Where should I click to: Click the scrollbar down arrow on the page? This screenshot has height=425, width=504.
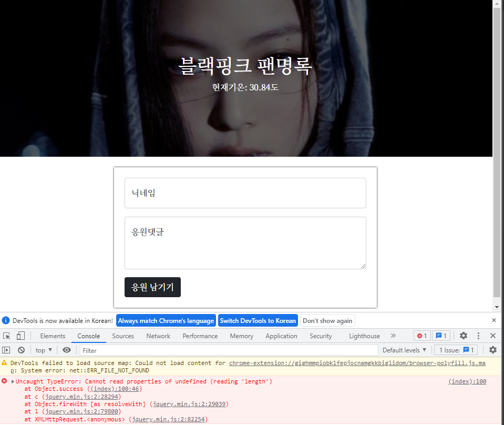tap(497, 307)
